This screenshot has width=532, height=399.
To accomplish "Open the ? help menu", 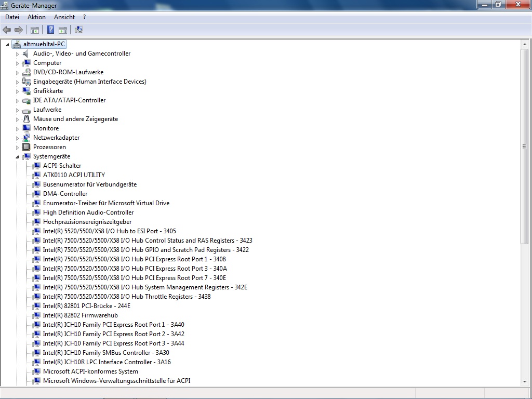I will pos(84,17).
